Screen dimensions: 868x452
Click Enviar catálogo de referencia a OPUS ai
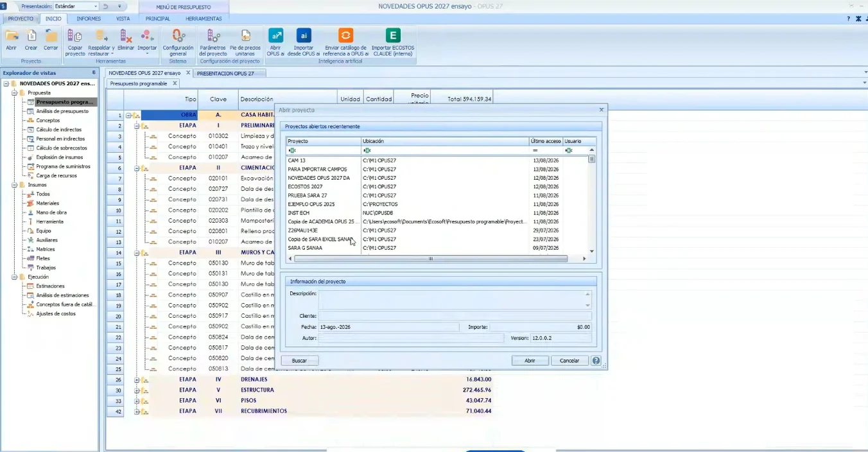tap(345, 42)
